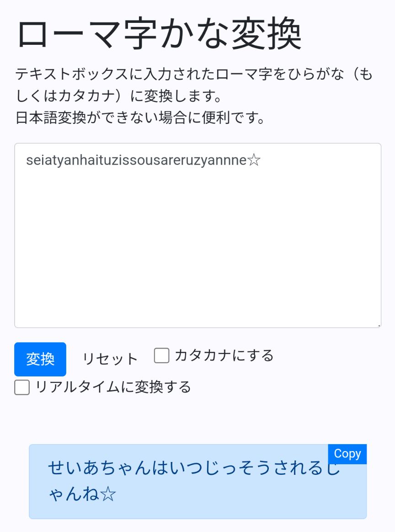Viewport: 395px width, 532px height.
Task: Click the typed text seiatyanhaituzissousareruzyannne
Action: (136, 160)
